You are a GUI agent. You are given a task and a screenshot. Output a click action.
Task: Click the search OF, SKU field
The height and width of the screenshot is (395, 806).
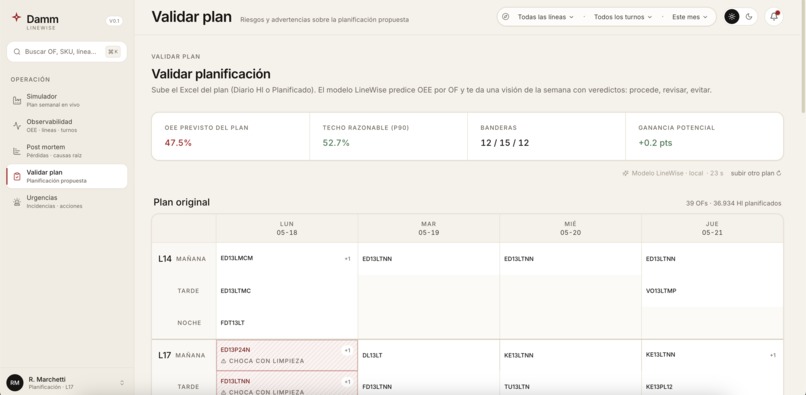[67, 51]
